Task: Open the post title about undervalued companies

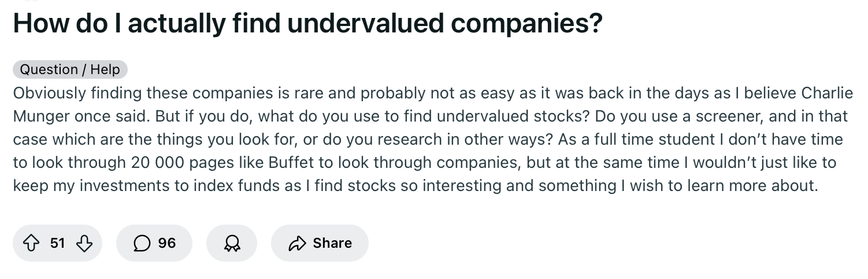Action: [x=307, y=23]
